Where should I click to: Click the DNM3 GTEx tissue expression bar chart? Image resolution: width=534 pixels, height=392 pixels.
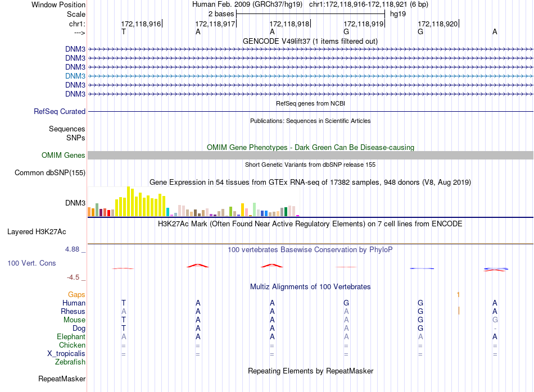193,202
